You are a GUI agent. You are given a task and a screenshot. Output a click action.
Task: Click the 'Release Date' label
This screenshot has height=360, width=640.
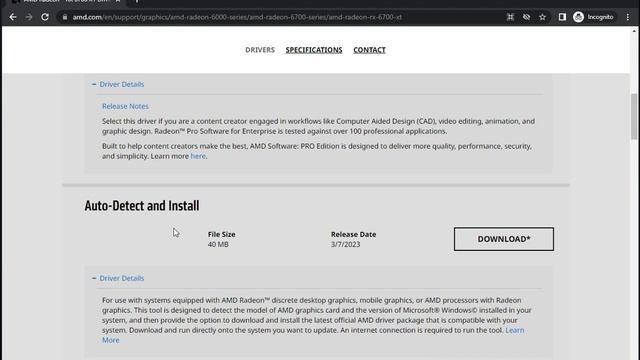pos(353,234)
